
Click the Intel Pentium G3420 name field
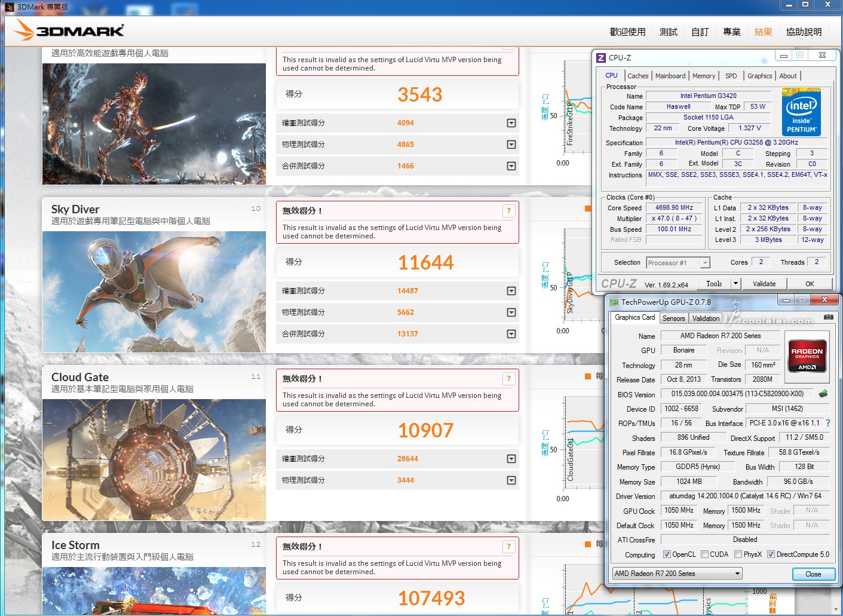click(709, 96)
